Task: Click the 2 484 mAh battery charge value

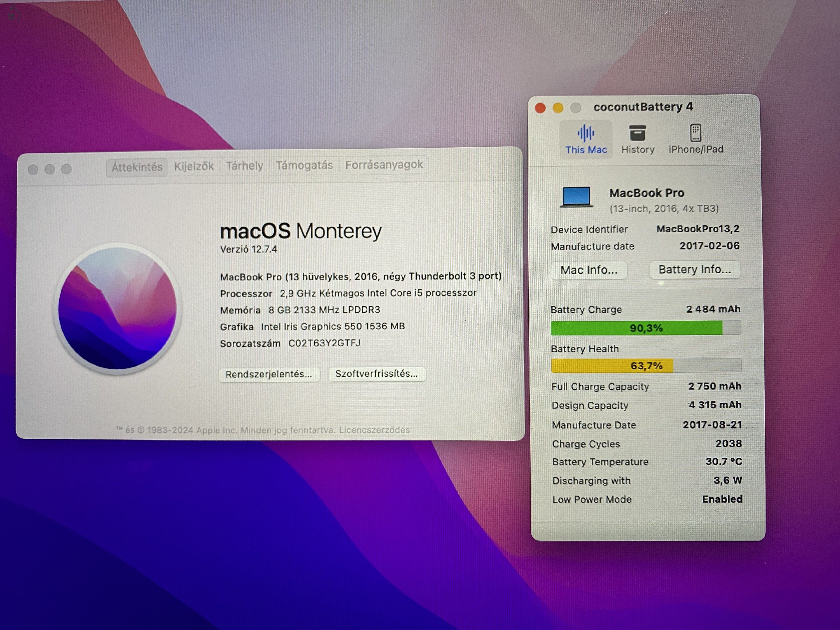Action: coord(713,309)
